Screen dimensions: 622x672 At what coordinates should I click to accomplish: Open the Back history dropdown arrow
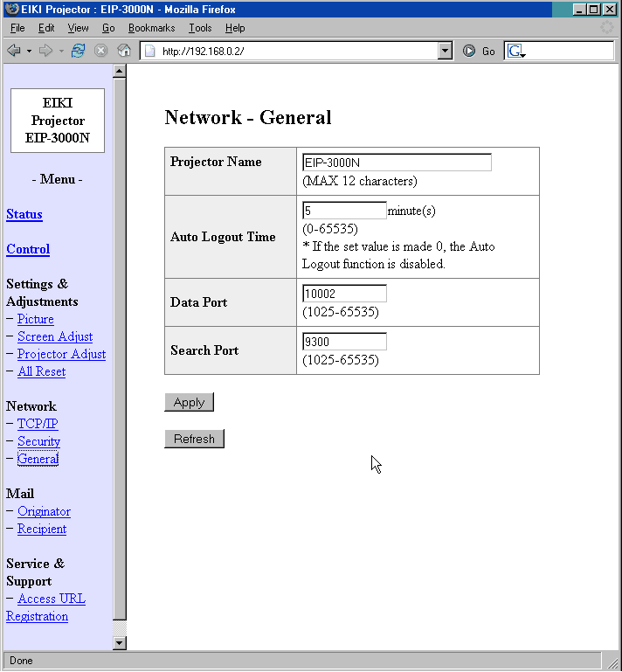tap(29, 51)
